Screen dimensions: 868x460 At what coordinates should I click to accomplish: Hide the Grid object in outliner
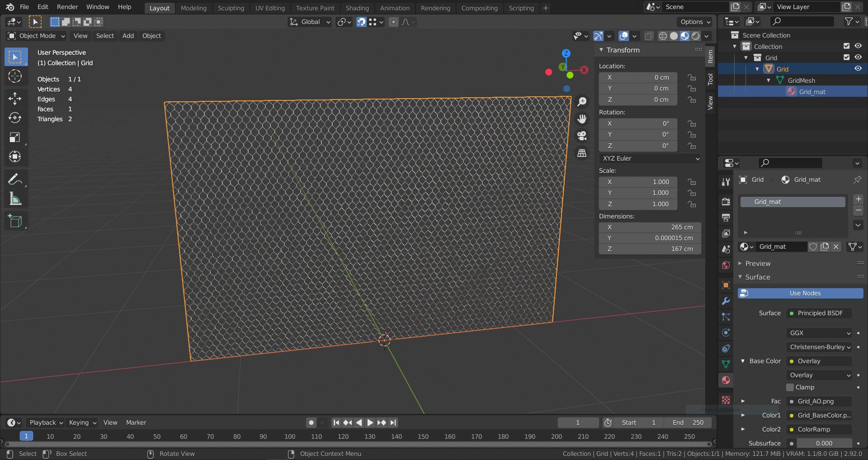[x=858, y=69]
